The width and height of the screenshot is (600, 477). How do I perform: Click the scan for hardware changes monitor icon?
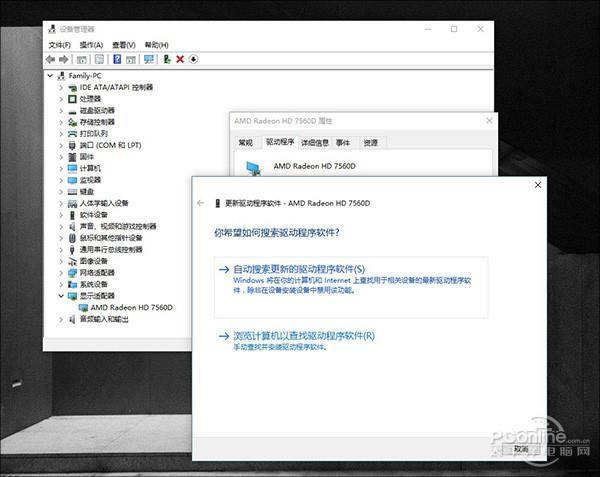point(149,59)
